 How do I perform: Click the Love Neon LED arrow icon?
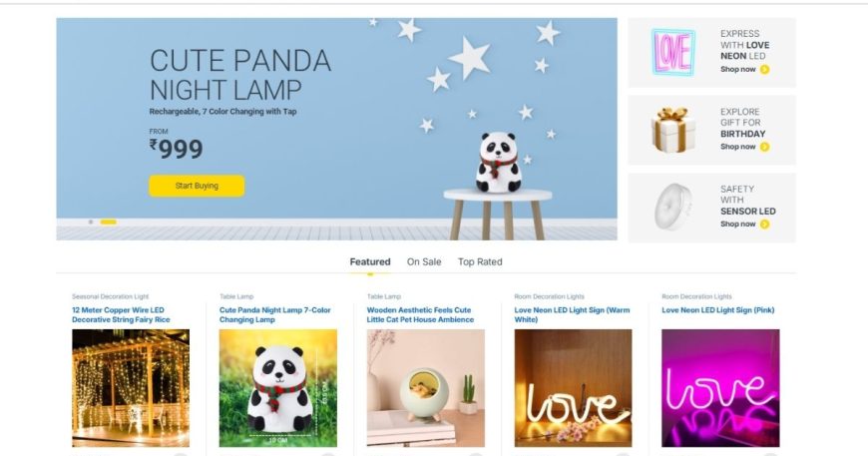tap(764, 69)
